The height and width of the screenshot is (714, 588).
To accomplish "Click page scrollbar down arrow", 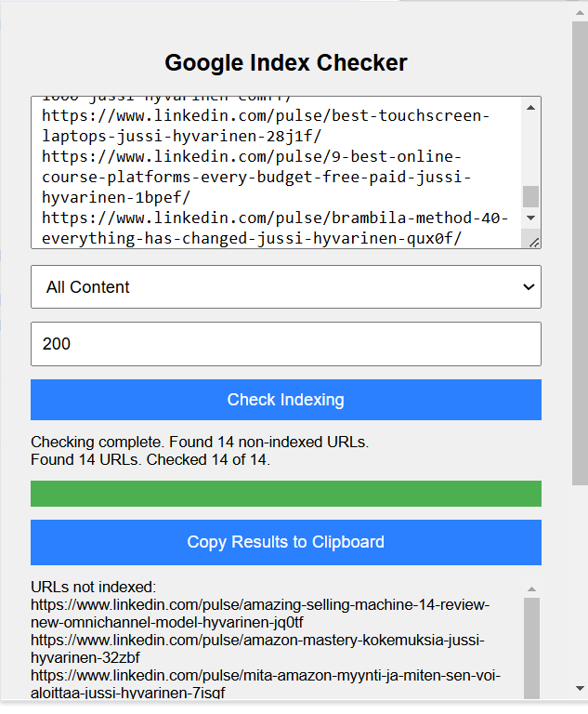I will coord(580,688).
